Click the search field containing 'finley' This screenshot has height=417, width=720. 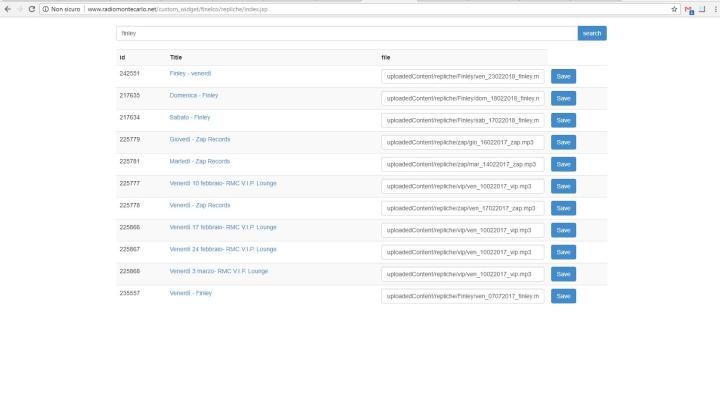coord(346,33)
